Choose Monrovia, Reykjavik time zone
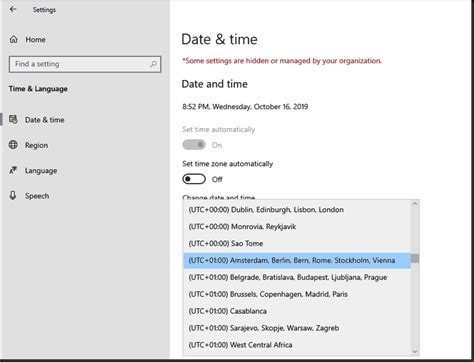This screenshot has height=362, width=474. tap(297, 227)
